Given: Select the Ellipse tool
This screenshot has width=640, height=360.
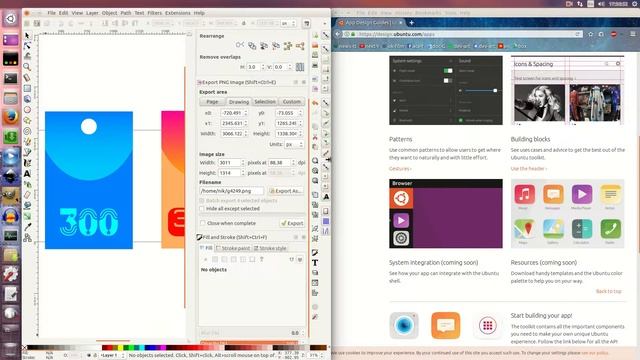Looking at the screenshot, I should tap(27, 109).
